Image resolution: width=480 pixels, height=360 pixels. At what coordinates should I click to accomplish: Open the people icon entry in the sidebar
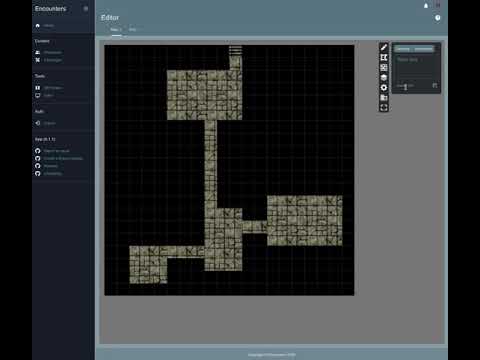pos(48,52)
